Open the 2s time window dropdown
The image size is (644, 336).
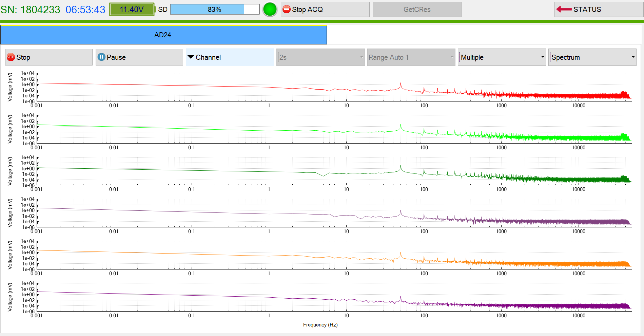click(320, 57)
